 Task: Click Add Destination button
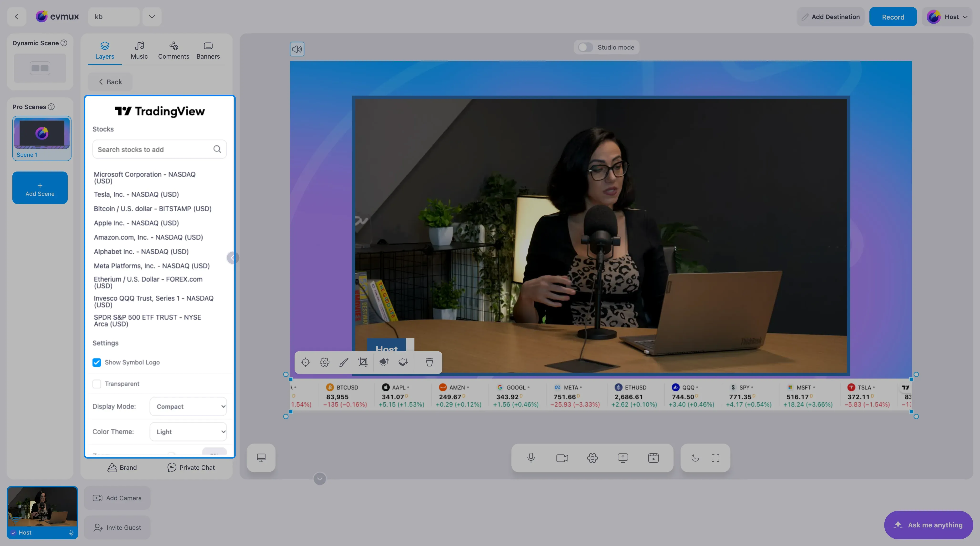click(x=831, y=17)
